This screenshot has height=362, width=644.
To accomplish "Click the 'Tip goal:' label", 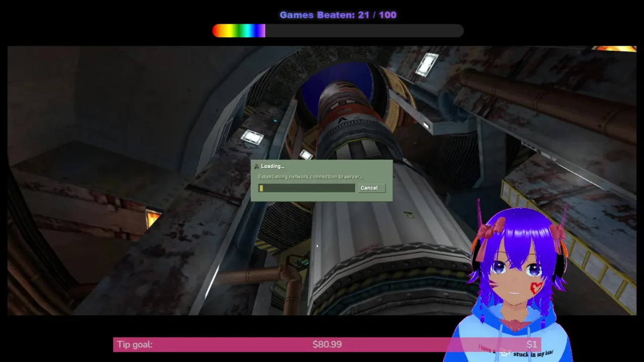I will [134, 344].
